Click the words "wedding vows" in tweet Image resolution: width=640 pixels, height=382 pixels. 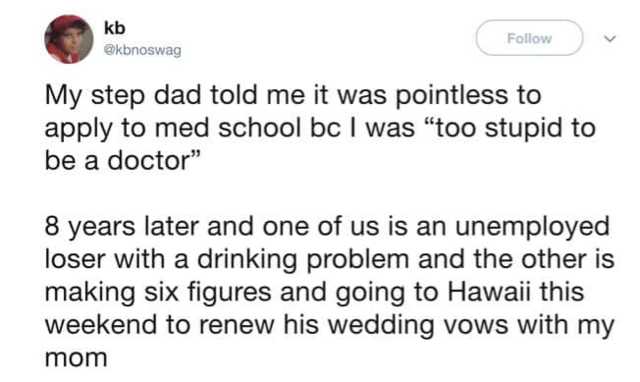coord(416,326)
